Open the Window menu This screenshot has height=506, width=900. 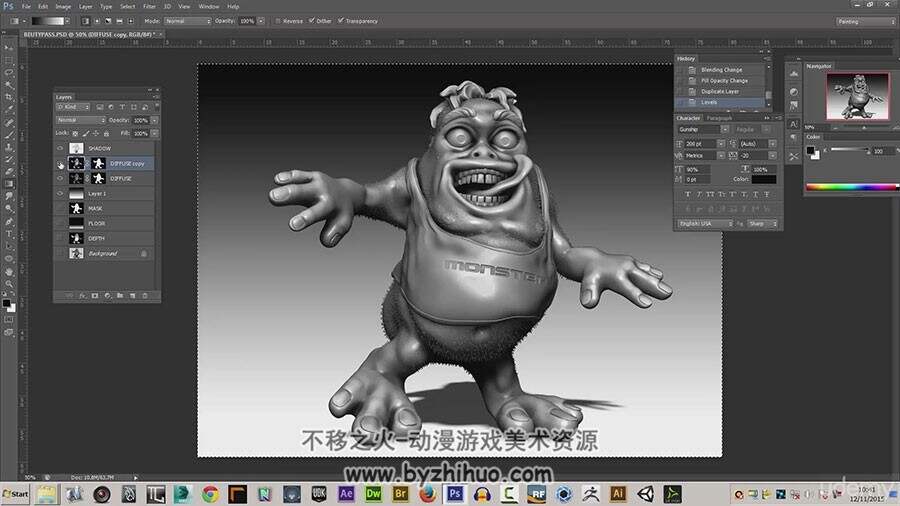208,6
